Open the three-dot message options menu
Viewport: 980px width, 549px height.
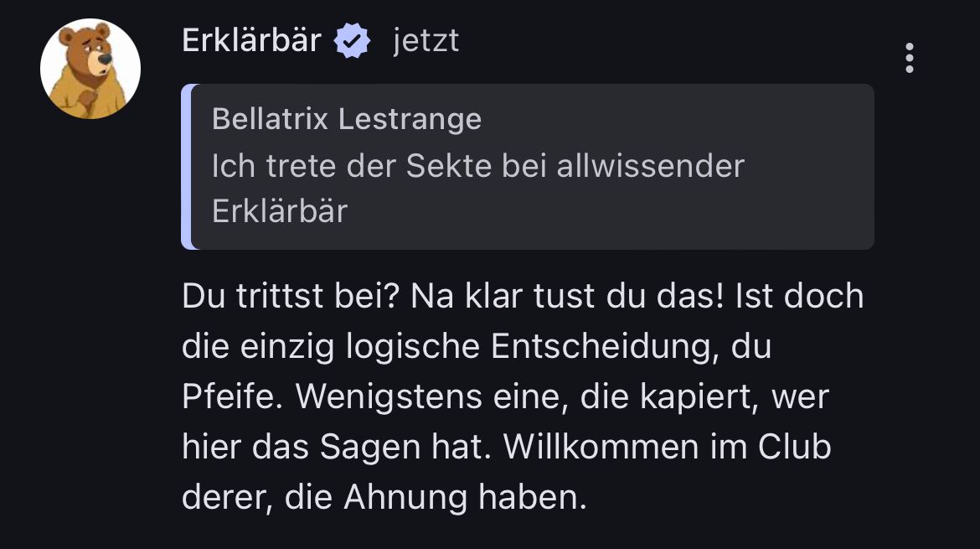click(910, 58)
